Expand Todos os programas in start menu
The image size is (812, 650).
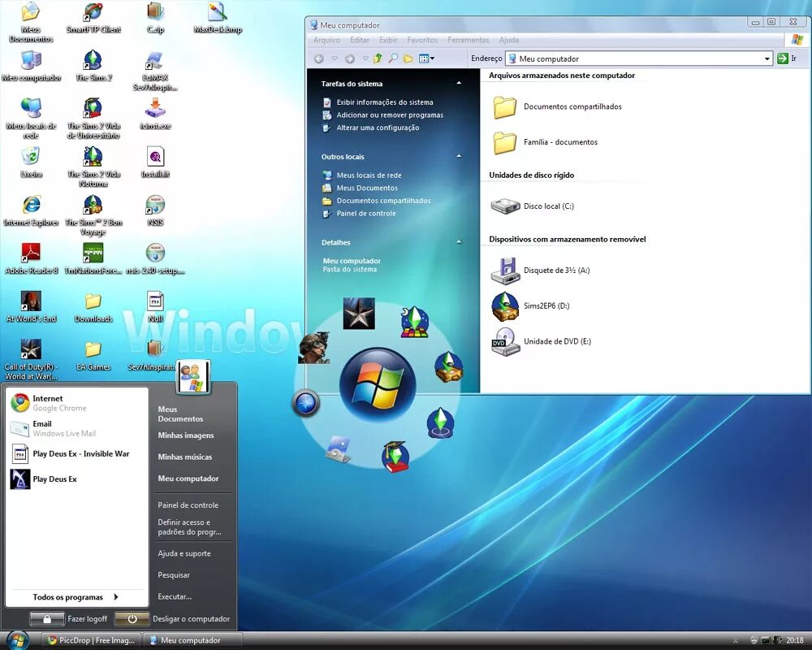point(76,597)
